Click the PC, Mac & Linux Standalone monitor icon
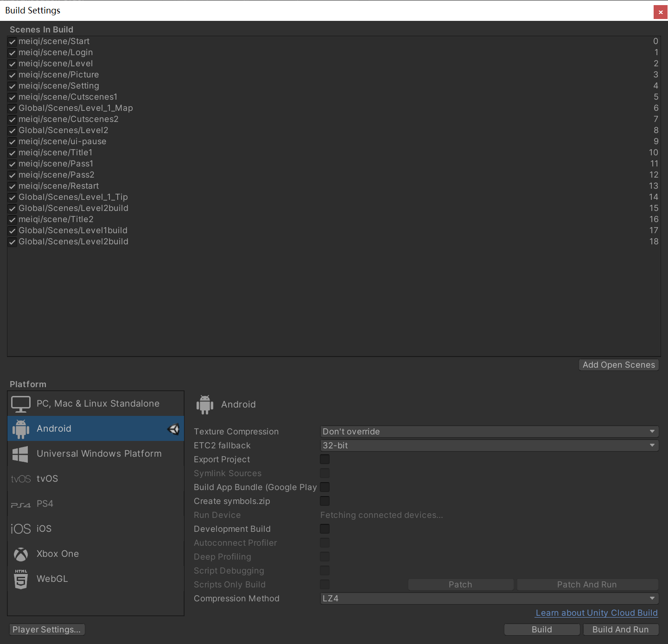This screenshot has height=644, width=668. pyautogui.click(x=21, y=404)
